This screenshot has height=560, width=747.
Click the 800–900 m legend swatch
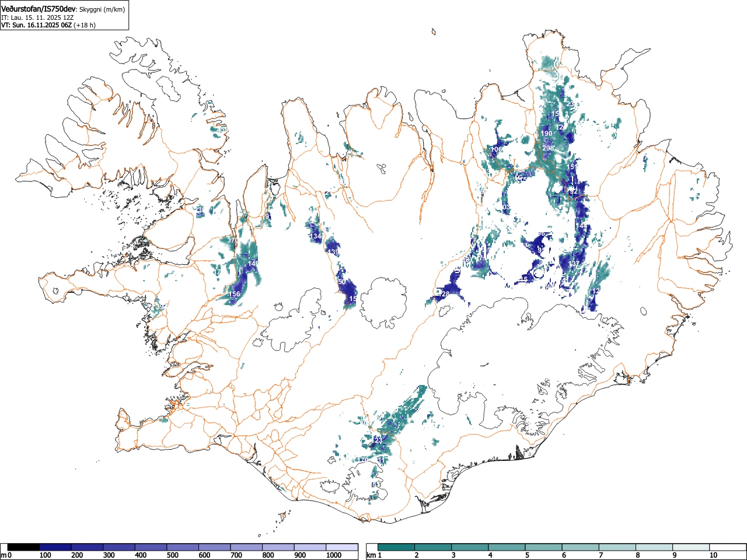pos(278,547)
